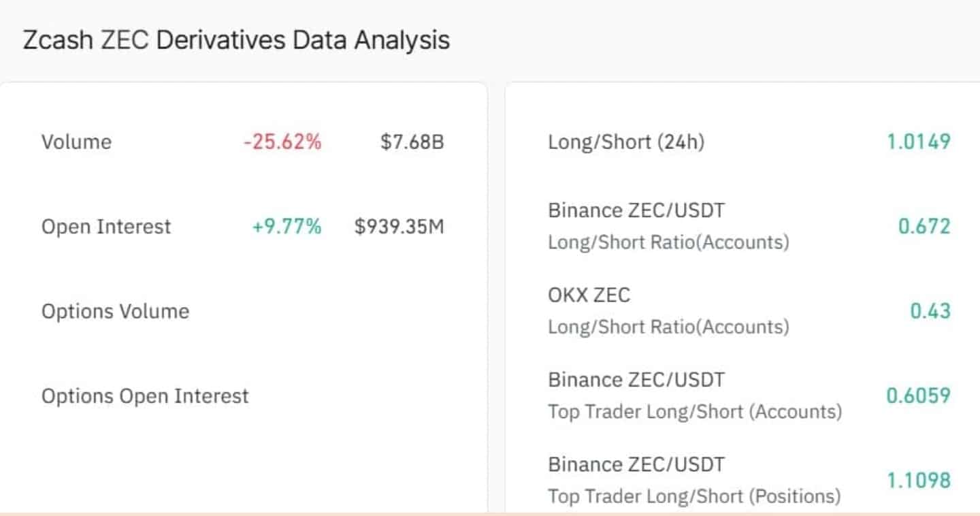The height and width of the screenshot is (516, 980).
Task: Select the 0.6059 top trader value
Action: point(918,396)
